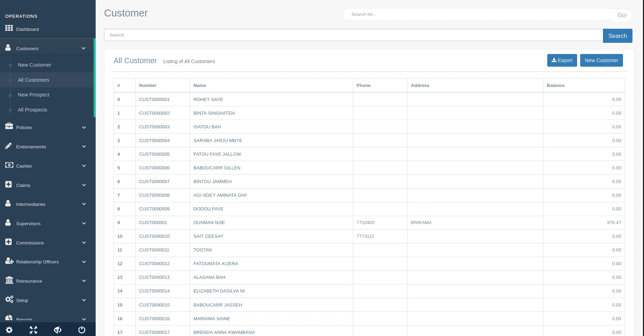
Task: Click the power logout icon
Action: (82, 330)
